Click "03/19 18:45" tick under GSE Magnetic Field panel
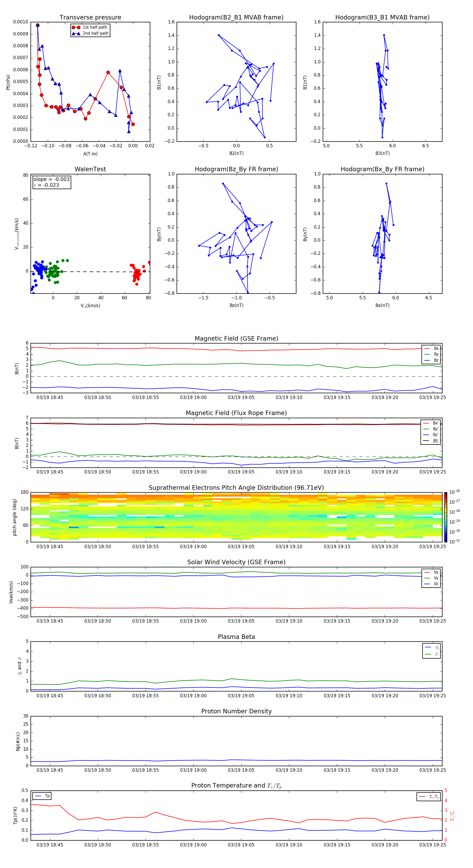Image resolution: width=473 pixels, height=868 pixels. [x=50, y=397]
